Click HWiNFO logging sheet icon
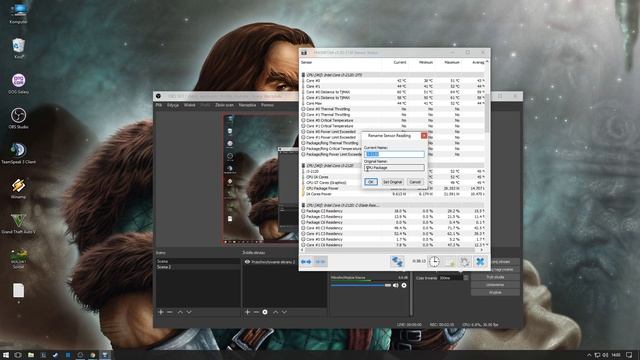 coord(449,262)
